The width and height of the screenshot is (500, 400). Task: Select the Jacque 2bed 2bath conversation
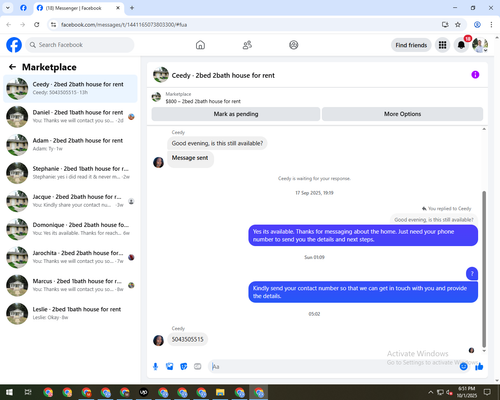pyautogui.click(x=70, y=201)
